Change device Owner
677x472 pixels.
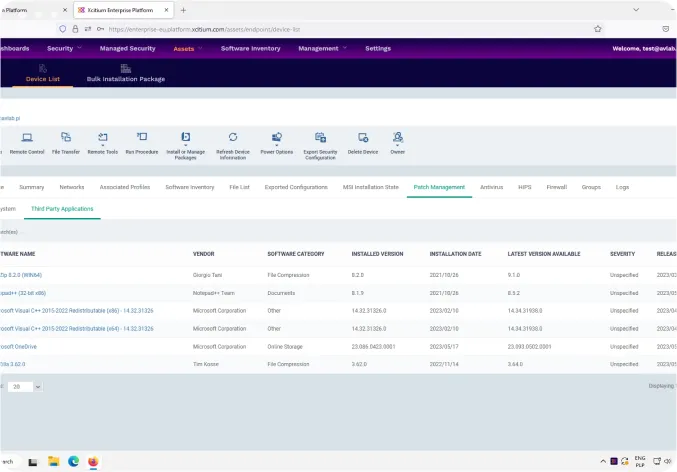coord(398,143)
